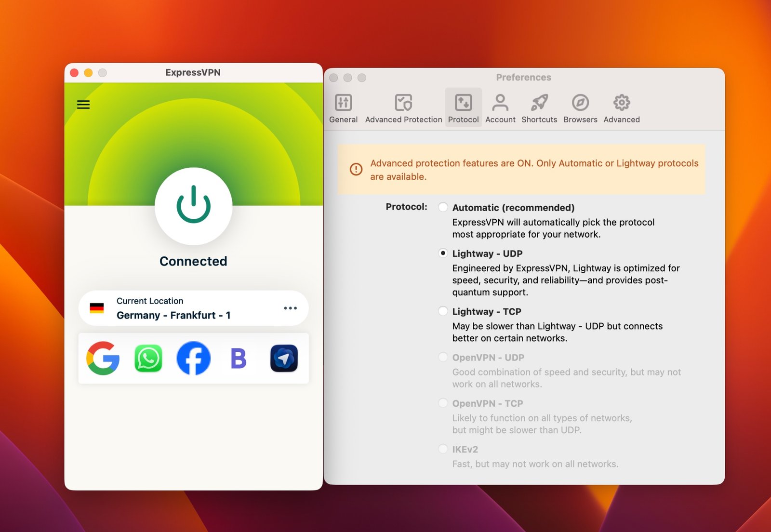771x532 pixels.
Task: Keep Lightway - UDP selected
Action: tap(442, 253)
